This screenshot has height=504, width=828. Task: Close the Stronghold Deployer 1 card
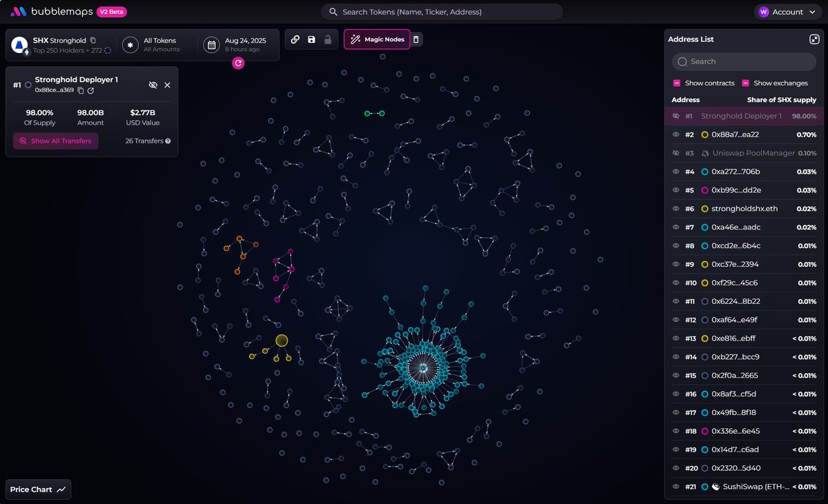[x=167, y=85]
